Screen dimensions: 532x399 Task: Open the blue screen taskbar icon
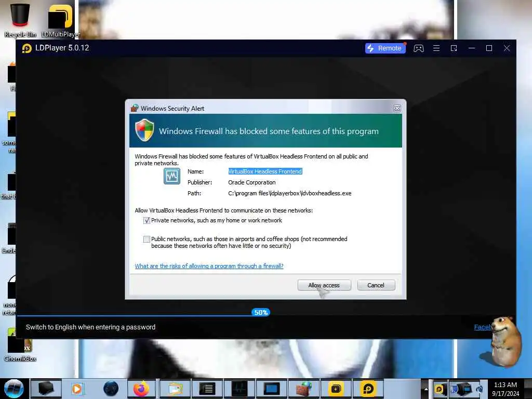click(x=271, y=389)
